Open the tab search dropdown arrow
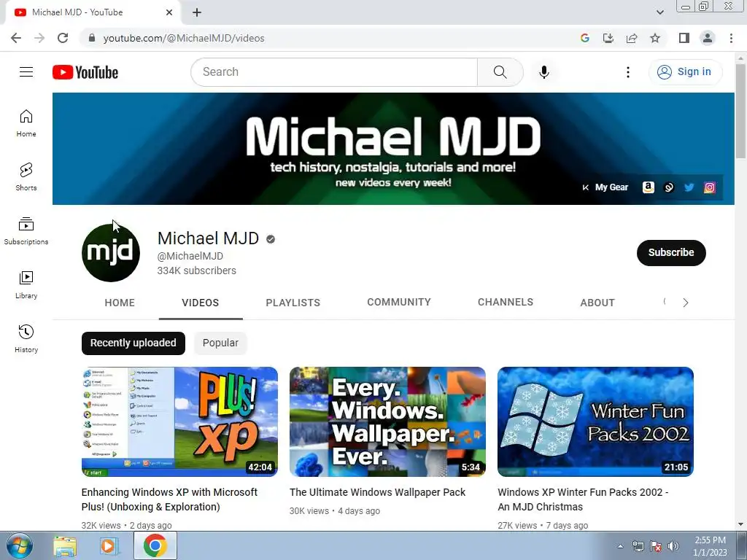The image size is (747, 560). 659,12
